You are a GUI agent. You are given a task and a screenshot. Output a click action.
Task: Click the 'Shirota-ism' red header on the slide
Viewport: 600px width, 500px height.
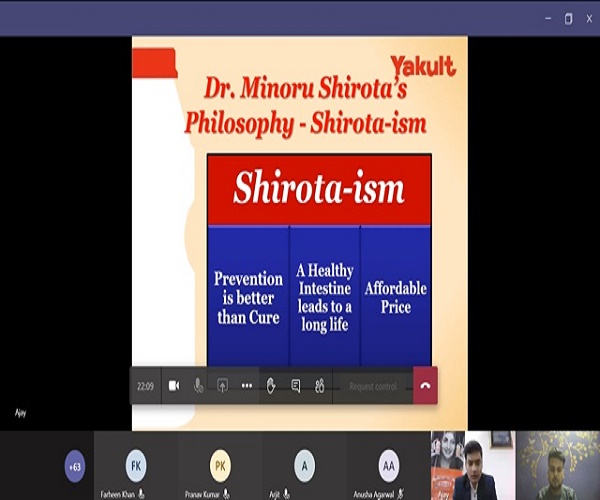[319, 189]
